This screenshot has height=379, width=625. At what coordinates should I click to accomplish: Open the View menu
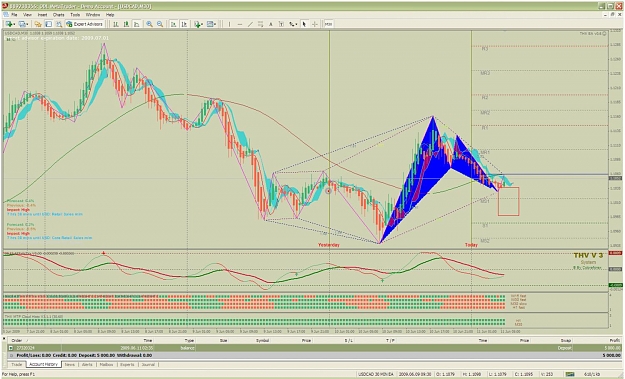tap(27, 14)
